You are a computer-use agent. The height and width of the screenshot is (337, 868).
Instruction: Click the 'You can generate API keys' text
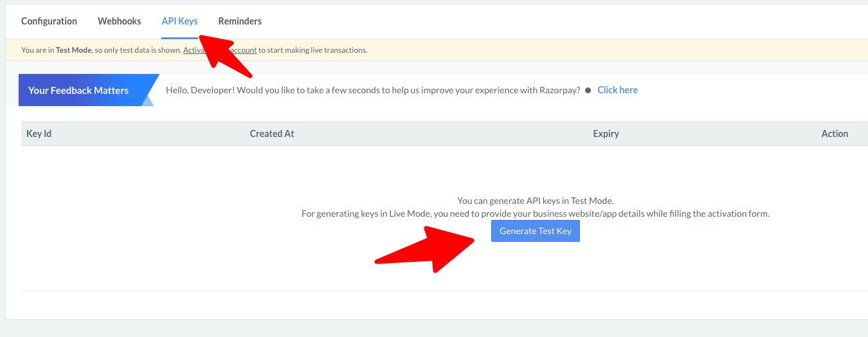[535, 201]
